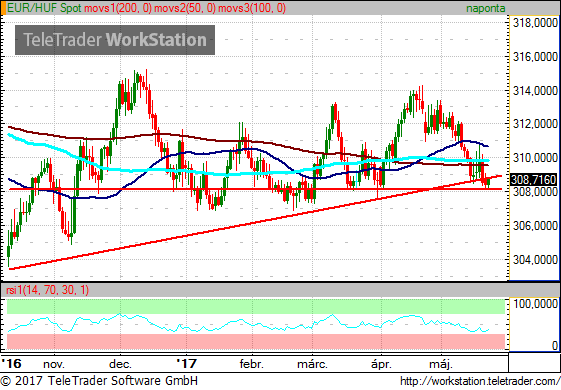This screenshot has height=390, width=561.
Task: Click the EUR/HUF Spot chart title
Action: click(x=44, y=8)
